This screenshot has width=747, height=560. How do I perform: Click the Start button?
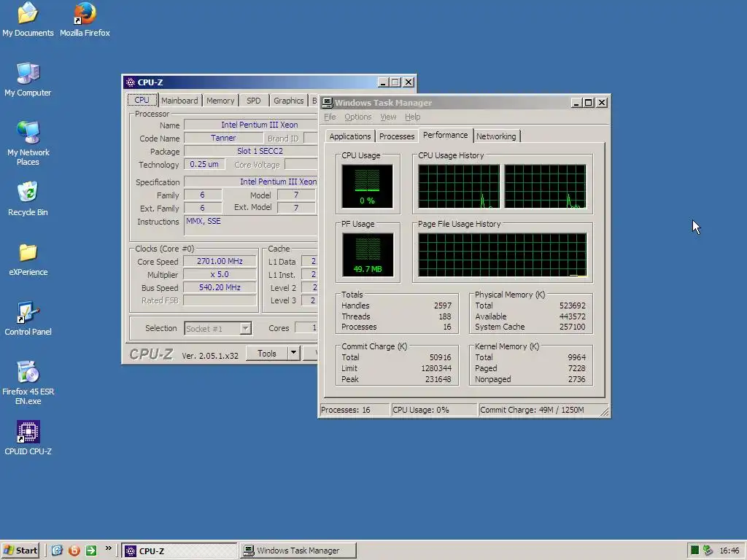[20, 551]
